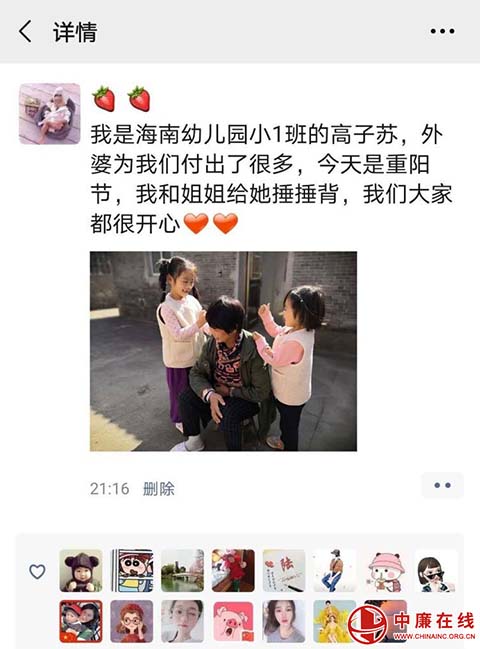The image size is (480, 649).
Task: View the grandmother and girls photo
Action: (x=223, y=351)
